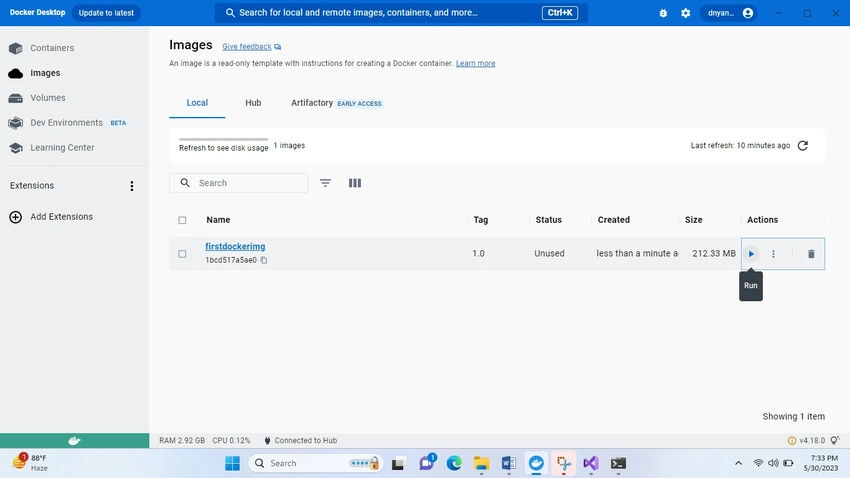This screenshot has width=850, height=478.
Task: Click Update to latest button
Action: (106, 13)
